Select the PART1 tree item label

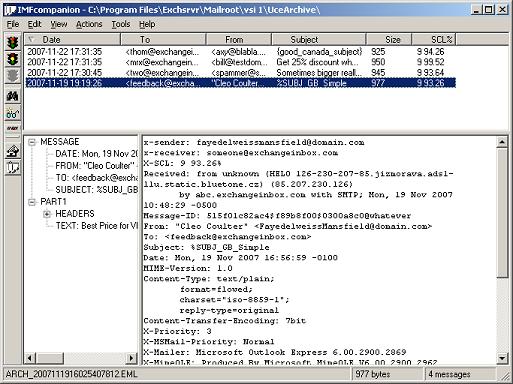(x=53, y=202)
